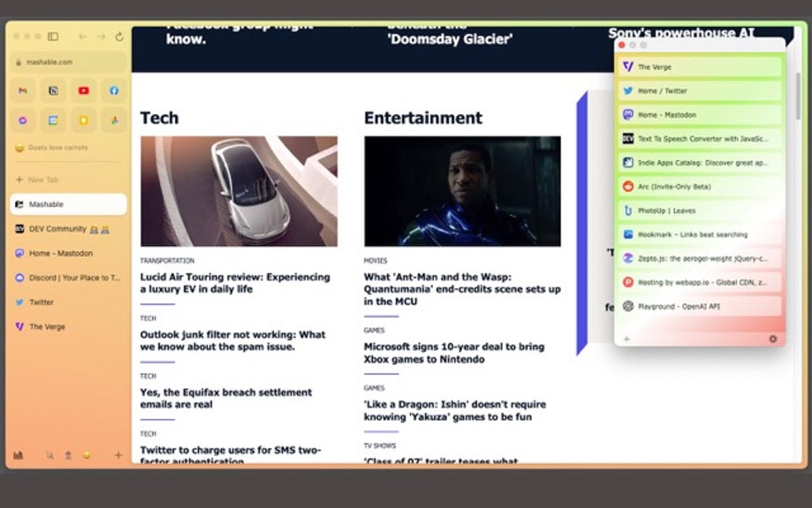Open the pinned Facebook favorite
The width and height of the screenshot is (812, 508).
115,91
